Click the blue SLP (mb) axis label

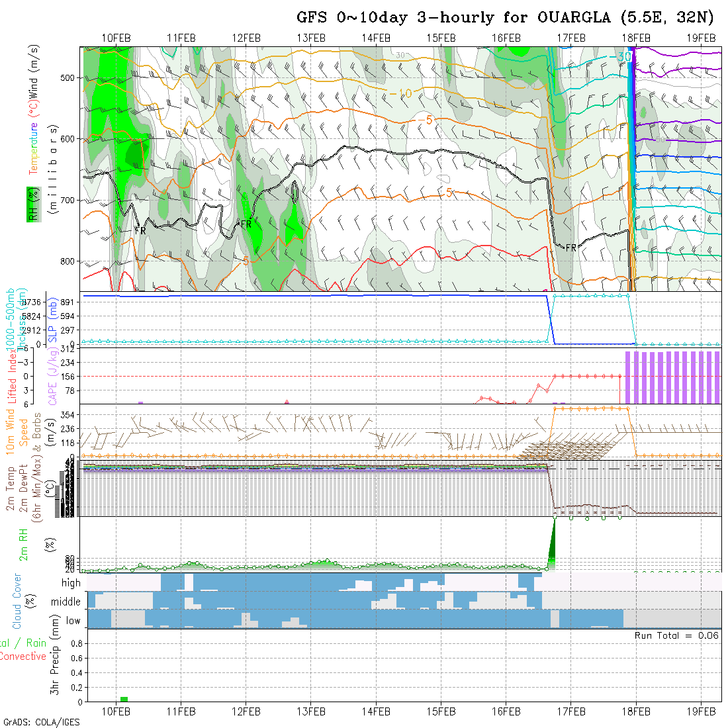52,320
